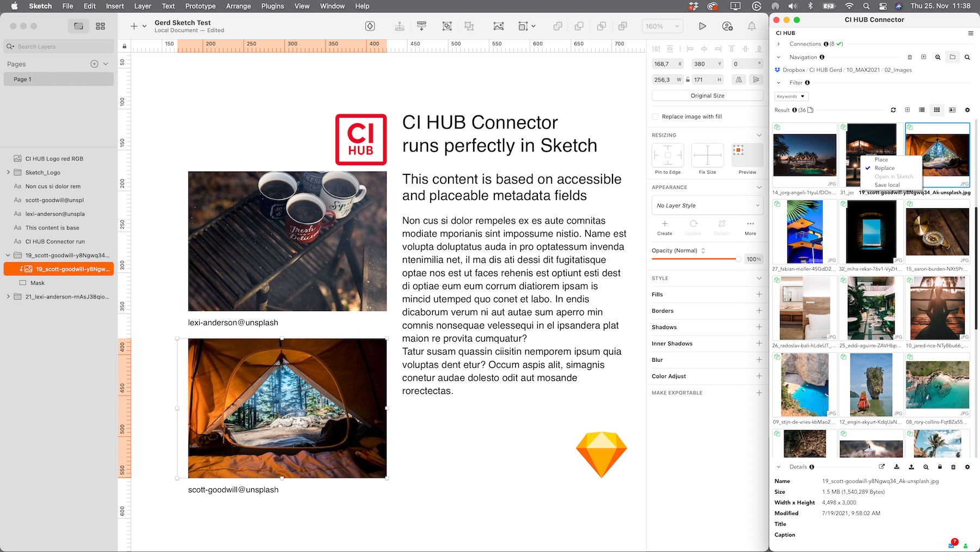
Task: Click the Create layer style button
Action: click(x=664, y=228)
